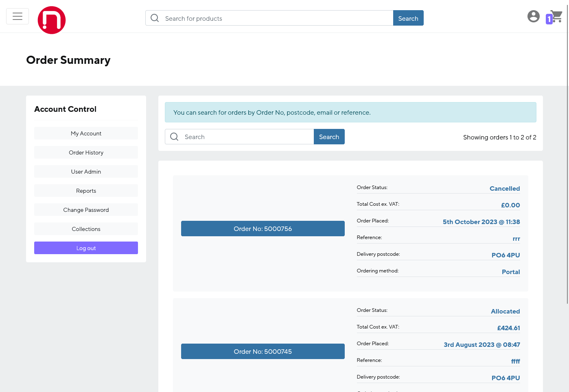
Task: Open My Account in Account Control
Action: pos(86,133)
